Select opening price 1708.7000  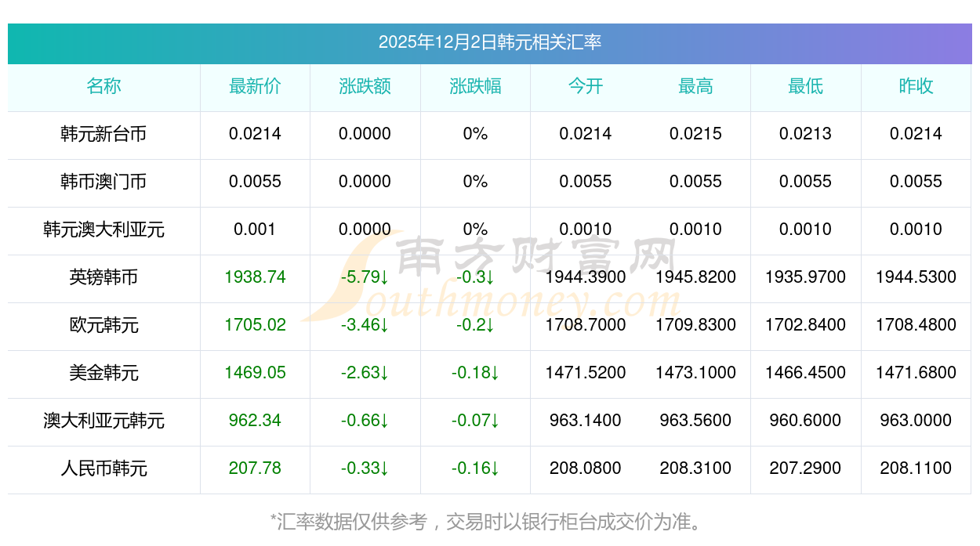click(586, 325)
